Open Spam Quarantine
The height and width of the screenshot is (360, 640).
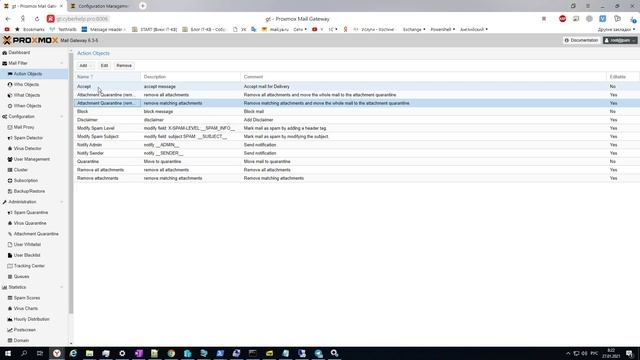31,213
